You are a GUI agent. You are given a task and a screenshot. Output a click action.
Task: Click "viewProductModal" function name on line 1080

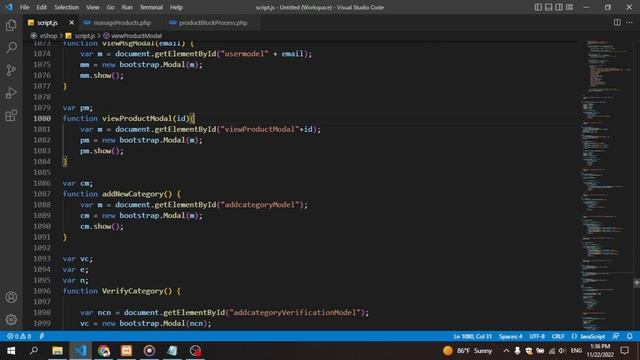[x=137, y=118]
